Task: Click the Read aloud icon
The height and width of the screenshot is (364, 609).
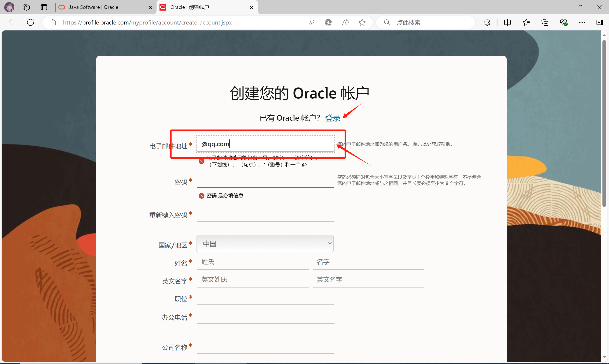Action: pos(345,22)
